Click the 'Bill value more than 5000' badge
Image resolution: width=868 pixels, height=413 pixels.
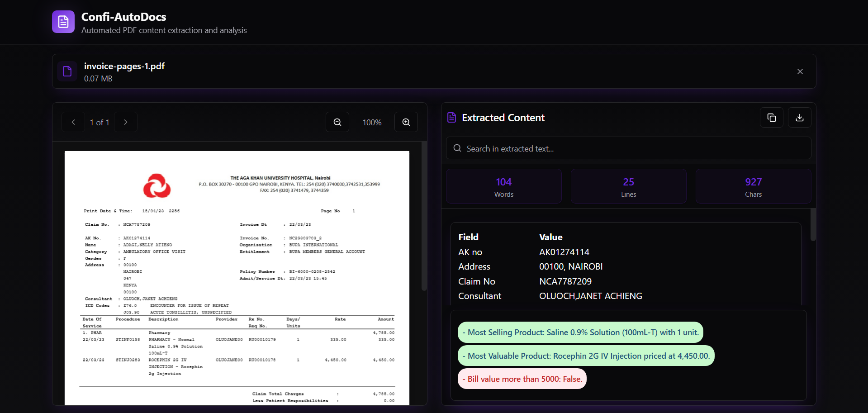522,379
